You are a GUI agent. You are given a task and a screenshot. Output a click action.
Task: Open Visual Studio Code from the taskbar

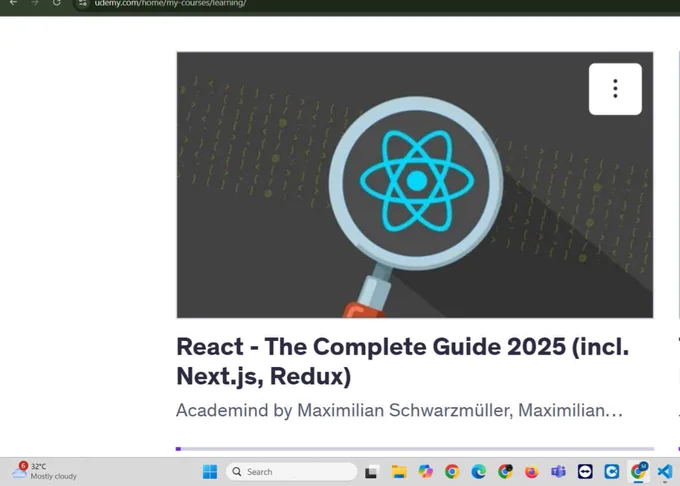point(665,472)
